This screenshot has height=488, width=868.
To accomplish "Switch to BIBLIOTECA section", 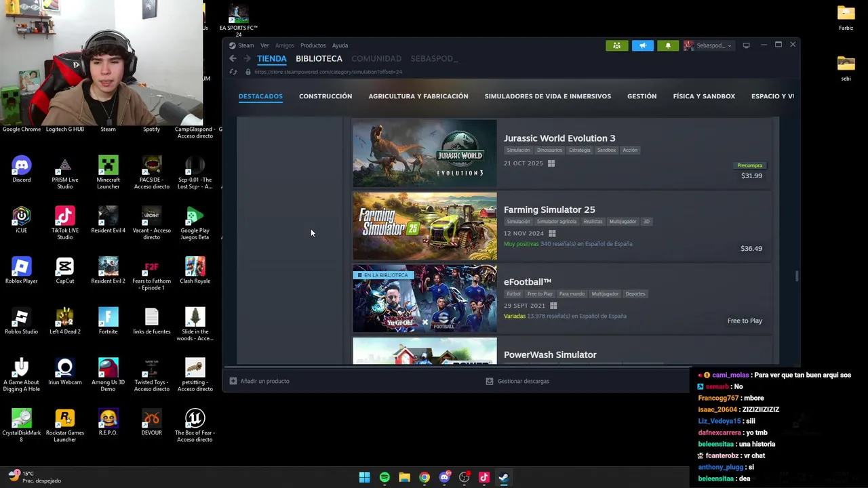I will tap(319, 59).
